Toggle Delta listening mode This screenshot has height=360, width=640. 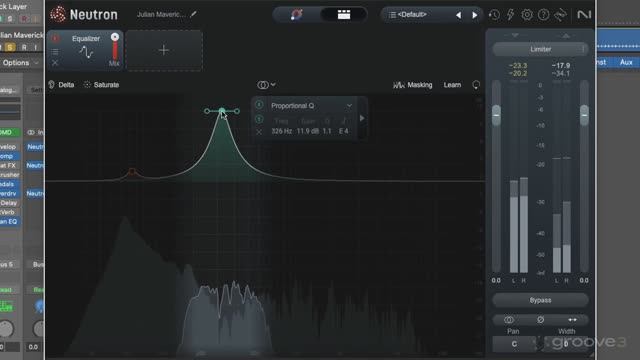click(x=62, y=85)
